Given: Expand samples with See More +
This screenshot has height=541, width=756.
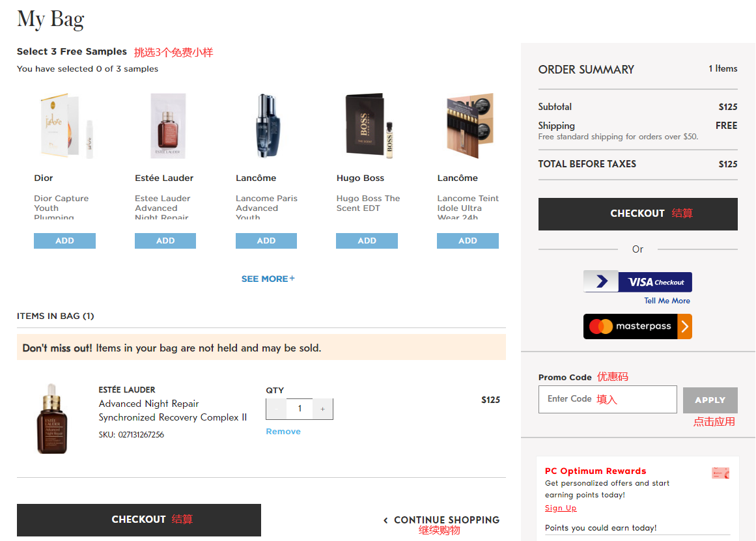Looking at the screenshot, I should click(268, 279).
